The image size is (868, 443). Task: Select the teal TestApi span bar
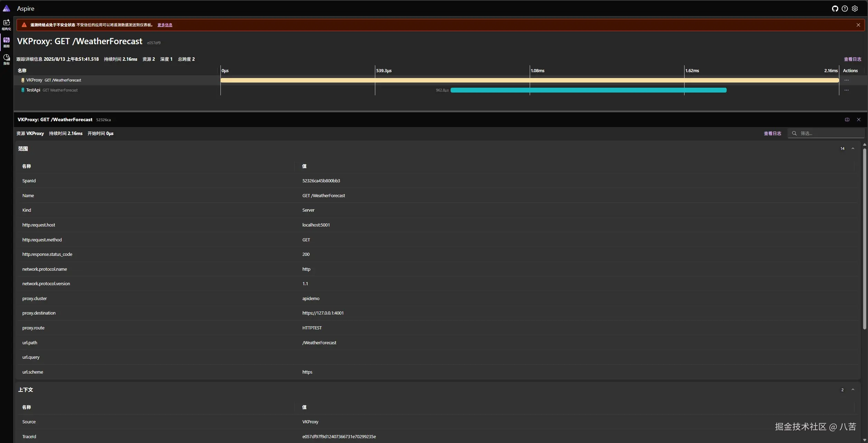[x=588, y=90]
